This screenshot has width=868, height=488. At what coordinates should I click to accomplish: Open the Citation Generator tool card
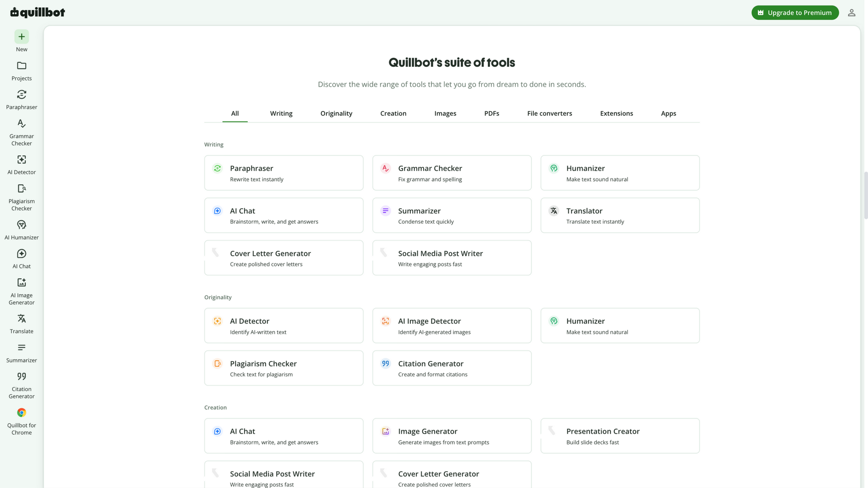tap(452, 368)
